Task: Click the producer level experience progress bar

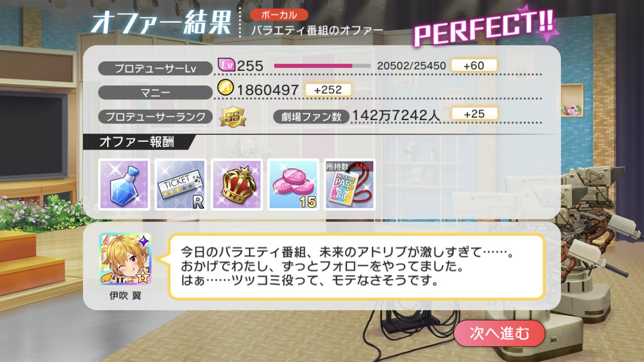Action: pyautogui.click(x=322, y=66)
